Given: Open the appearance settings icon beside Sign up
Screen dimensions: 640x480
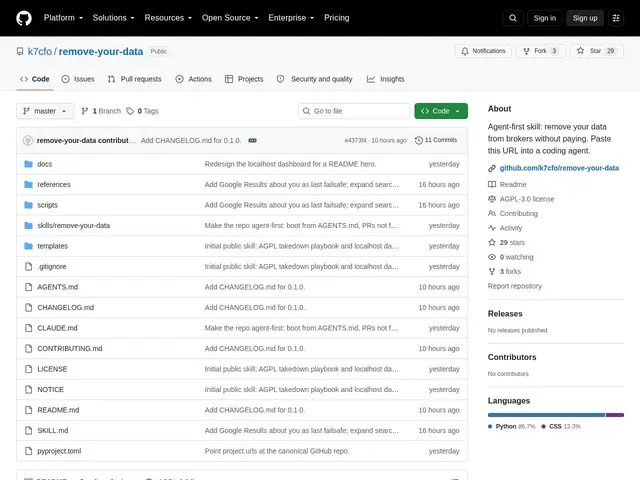Looking at the screenshot, I should pyautogui.click(x=616, y=18).
